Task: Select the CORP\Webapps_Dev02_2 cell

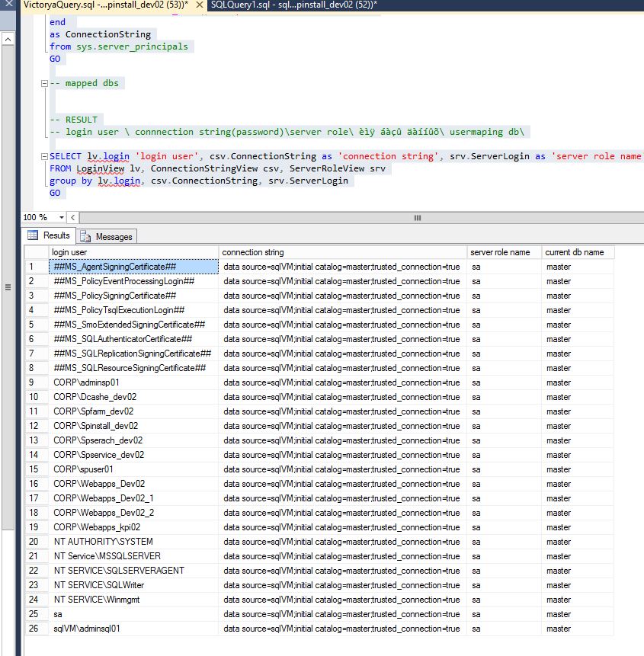Action: pyautogui.click(x=133, y=513)
